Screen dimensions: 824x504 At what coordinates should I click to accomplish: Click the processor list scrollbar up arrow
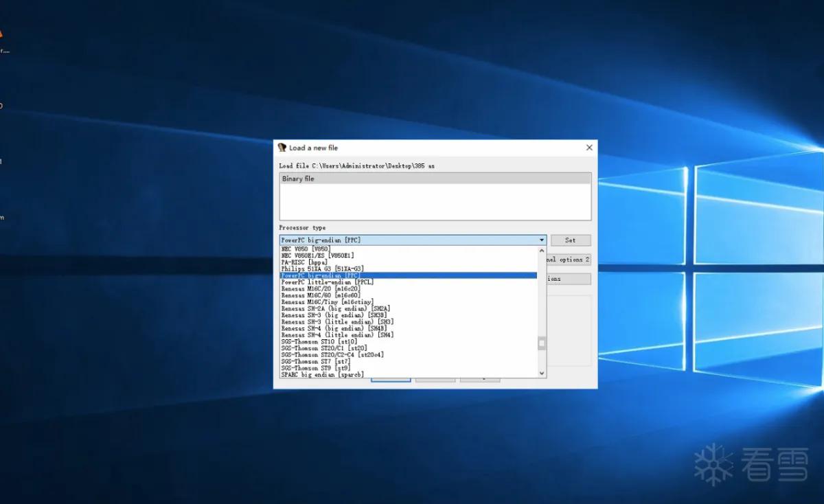[542, 251]
